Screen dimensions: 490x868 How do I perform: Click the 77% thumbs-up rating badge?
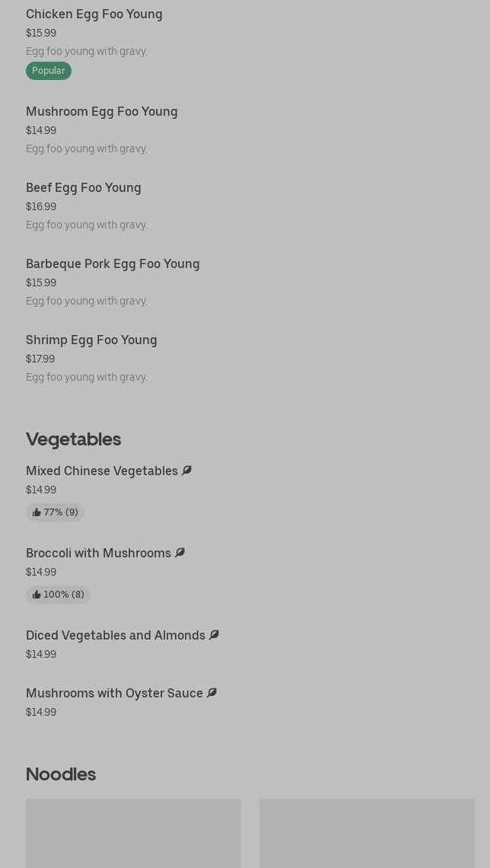pyautogui.click(x=55, y=512)
